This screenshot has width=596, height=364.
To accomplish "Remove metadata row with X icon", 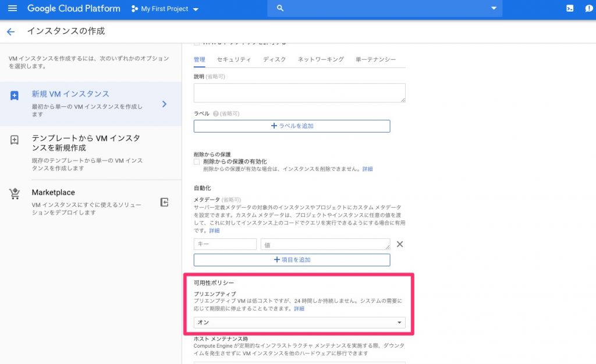I will coord(399,244).
